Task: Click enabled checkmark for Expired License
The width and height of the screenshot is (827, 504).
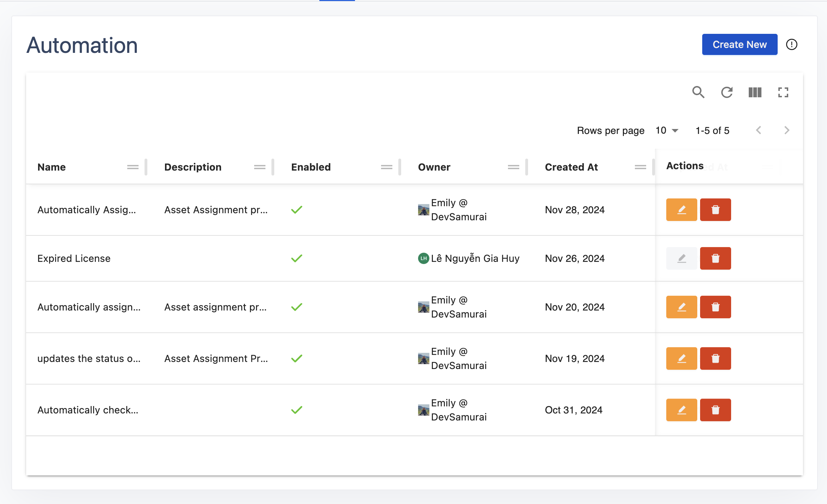Action: pyautogui.click(x=296, y=258)
